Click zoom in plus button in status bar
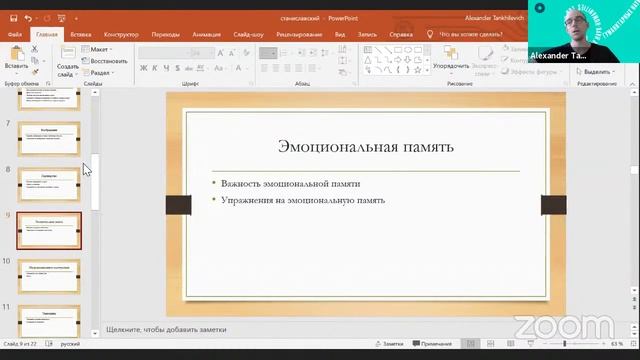The width and height of the screenshot is (640, 360). click(x=603, y=344)
